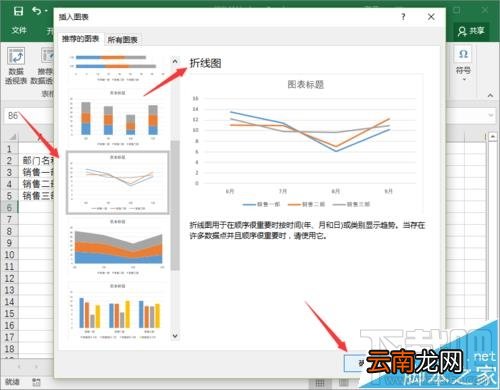Click cell containing 销售一部
The width and height of the screenshot is (500, 390).
[x=37, y=172]
